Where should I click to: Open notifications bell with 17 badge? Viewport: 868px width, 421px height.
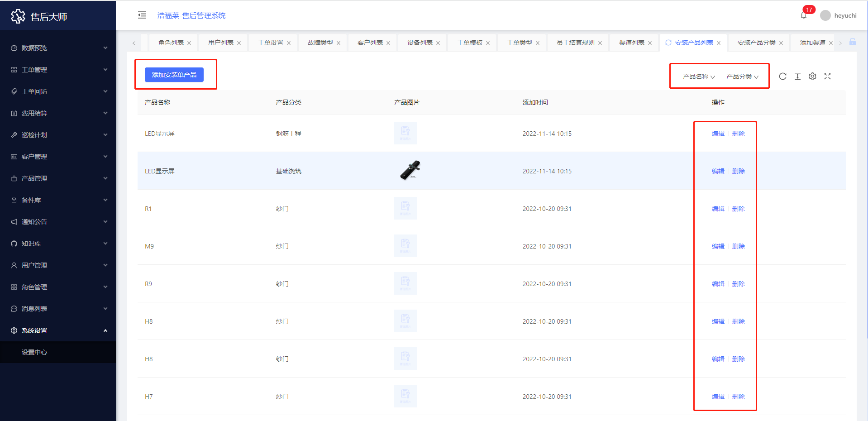click(x=804, y=15)
